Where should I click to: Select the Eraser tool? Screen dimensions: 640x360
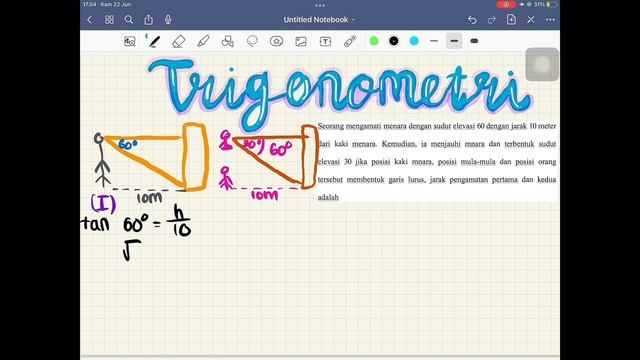tap(178, 41)
